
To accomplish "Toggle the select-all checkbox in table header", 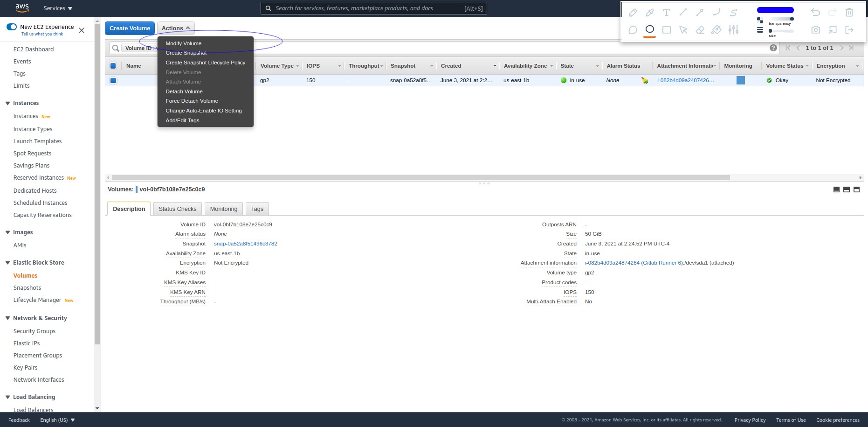I will [113, 66].
